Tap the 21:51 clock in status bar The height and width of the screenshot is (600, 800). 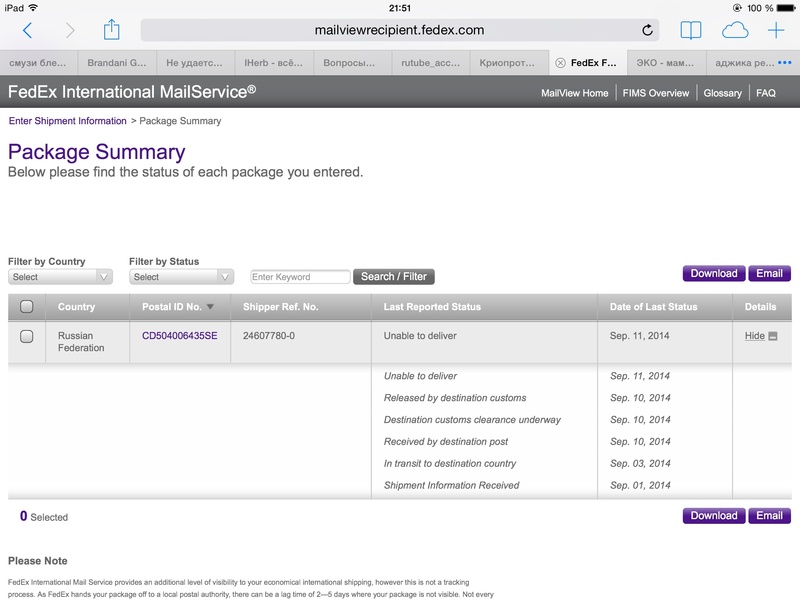[399, 8]
